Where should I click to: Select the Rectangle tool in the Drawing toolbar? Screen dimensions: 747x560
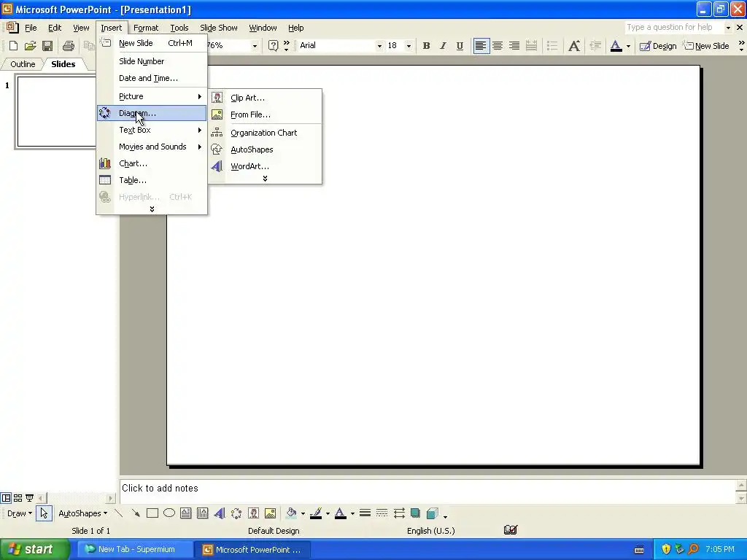click(x=152, y=513)
